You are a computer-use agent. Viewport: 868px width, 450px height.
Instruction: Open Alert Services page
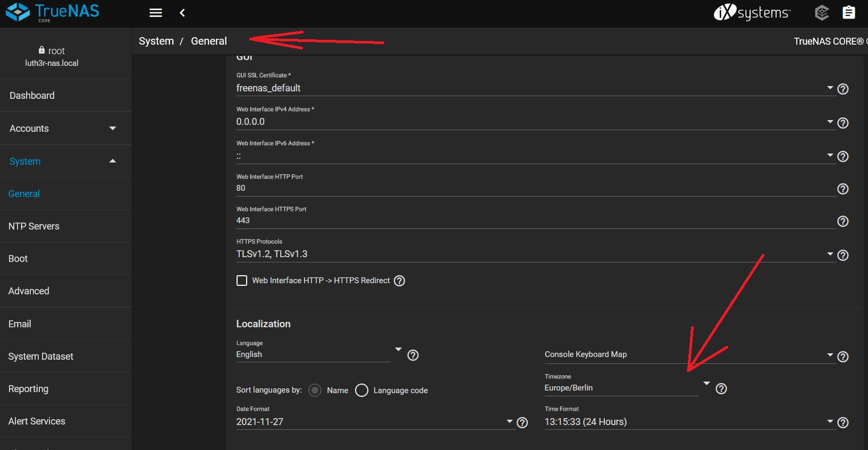coord(65,421)
